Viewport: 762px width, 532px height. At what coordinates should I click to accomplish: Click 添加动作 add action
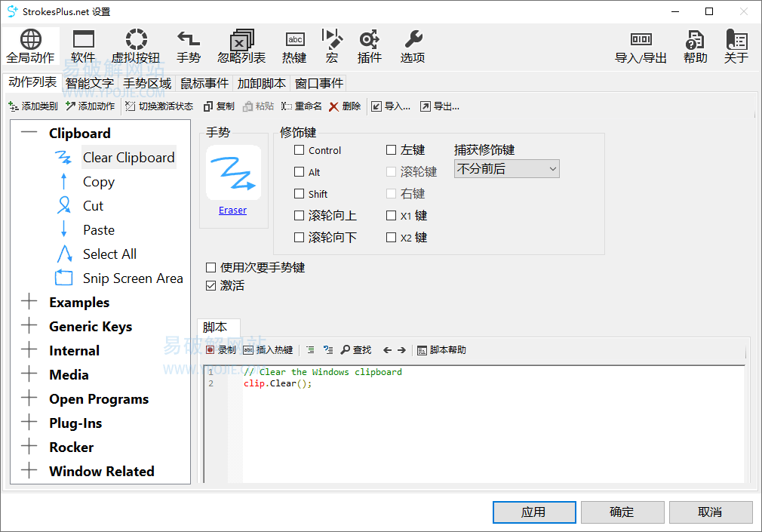pyautogui.click(x=91, y=106)
